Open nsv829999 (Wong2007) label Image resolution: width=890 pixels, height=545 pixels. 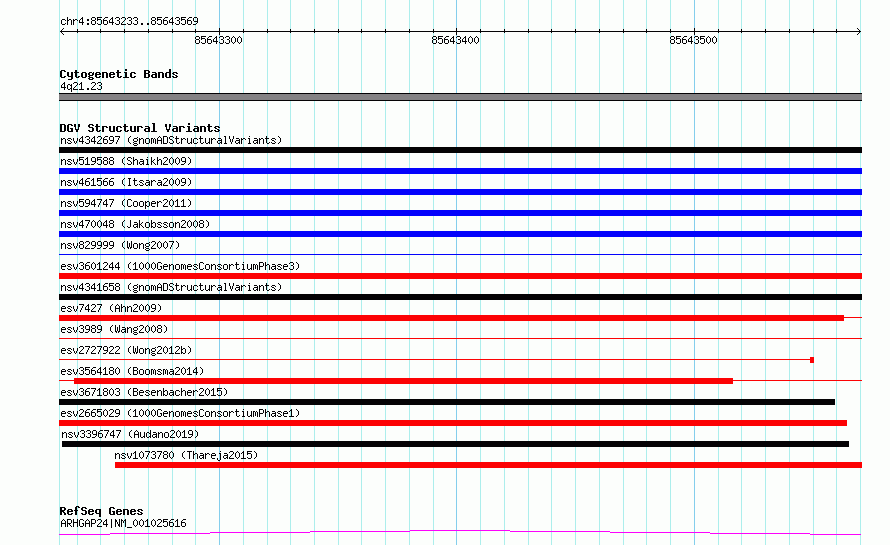coord(120,245)
